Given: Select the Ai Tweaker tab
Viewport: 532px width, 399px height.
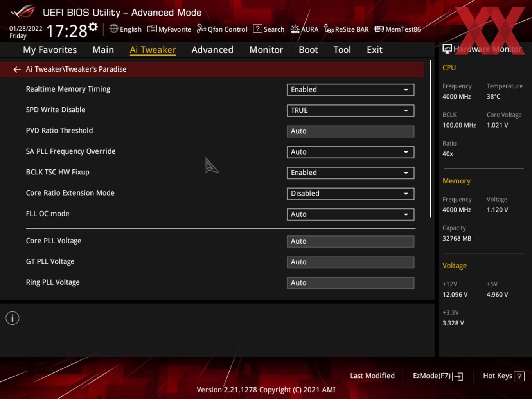Looking at the screenshot, I should click(x=153, y=50).
